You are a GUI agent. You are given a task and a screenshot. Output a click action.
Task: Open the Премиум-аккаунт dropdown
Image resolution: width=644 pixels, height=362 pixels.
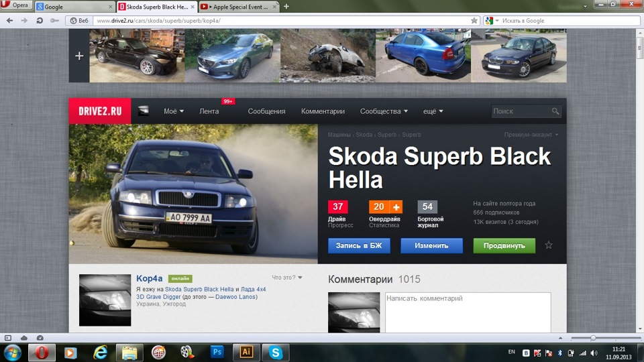pos(531,135)
